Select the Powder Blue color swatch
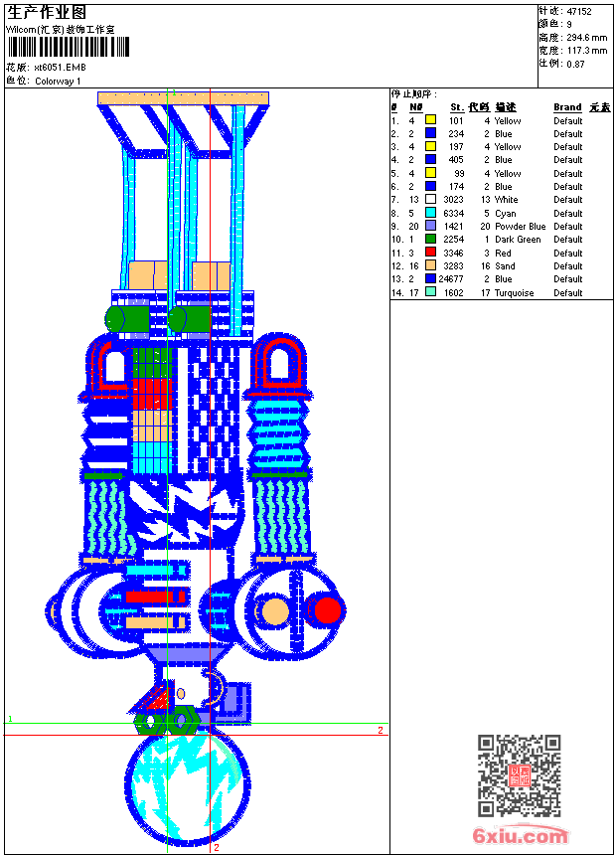 pos(430,226)
